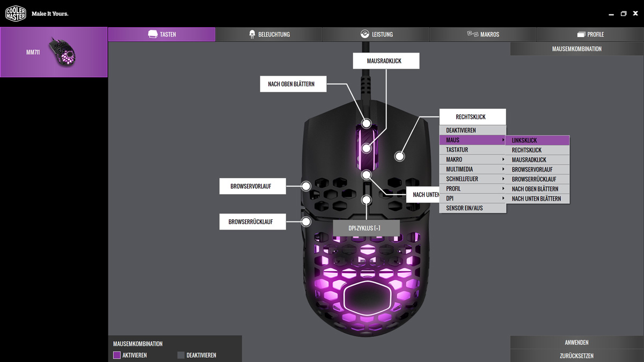Click the forward side button marker dot
Viewport: 644px width, 362px height.
click(x=306, y=186)
